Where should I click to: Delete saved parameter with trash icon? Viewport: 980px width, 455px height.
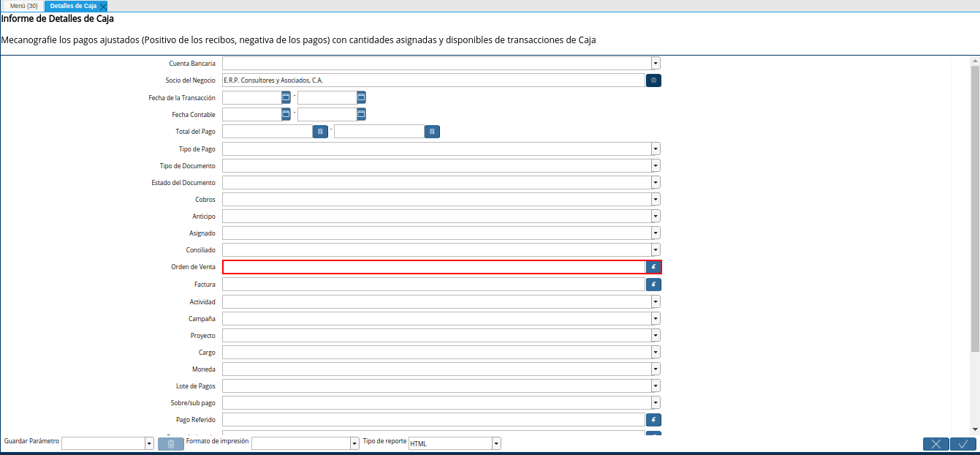(171, 443)
